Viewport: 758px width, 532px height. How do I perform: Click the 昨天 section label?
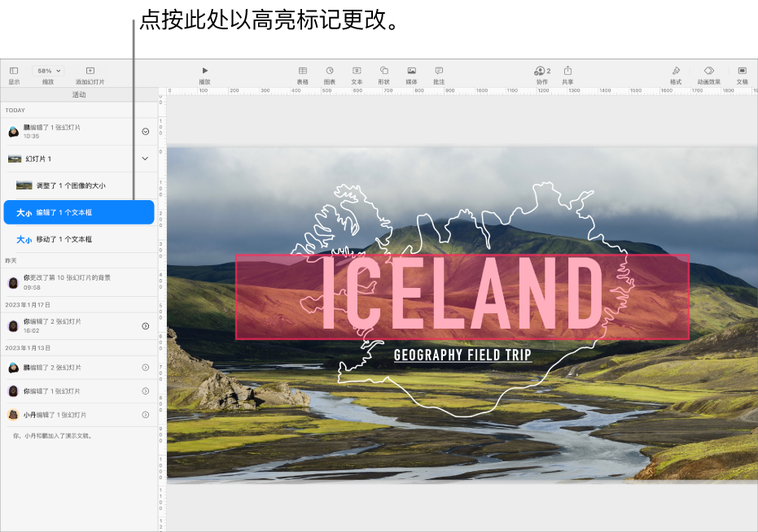tap(11, 260)
